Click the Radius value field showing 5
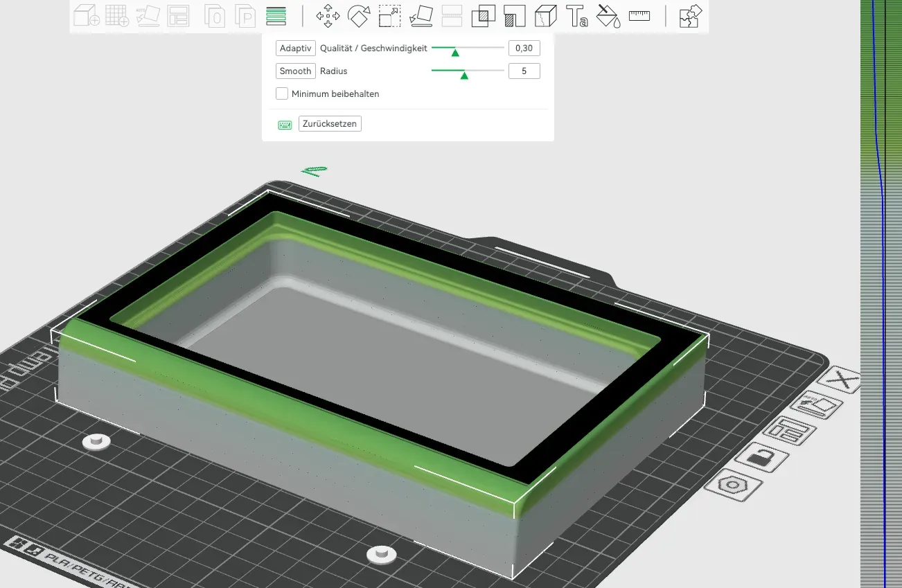The width and height of the screenshot is (902, 588). pyautogui.click(x=524, y=71)
